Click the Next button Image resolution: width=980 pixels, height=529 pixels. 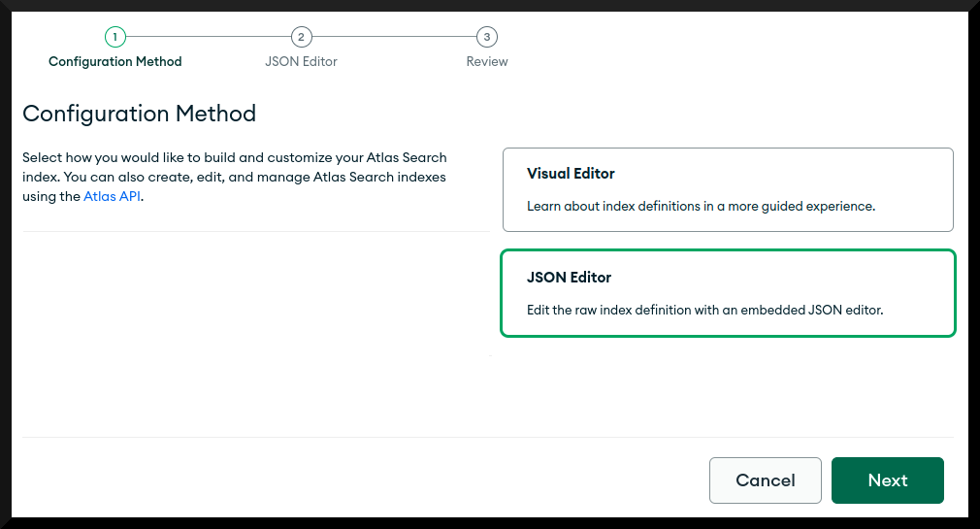click(888, 480)
